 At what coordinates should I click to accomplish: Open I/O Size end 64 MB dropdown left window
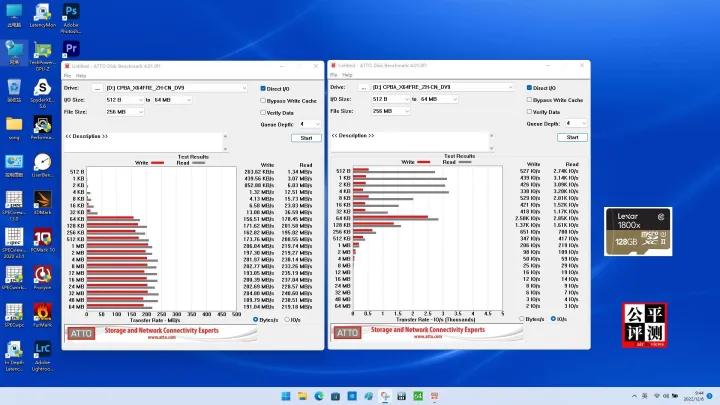(x=172, y=100)
